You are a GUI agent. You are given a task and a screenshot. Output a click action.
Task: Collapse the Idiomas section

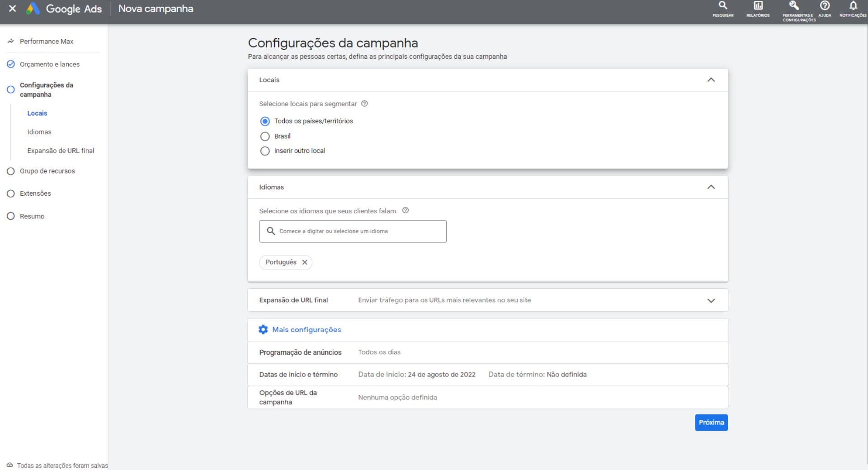pos(711,187)
